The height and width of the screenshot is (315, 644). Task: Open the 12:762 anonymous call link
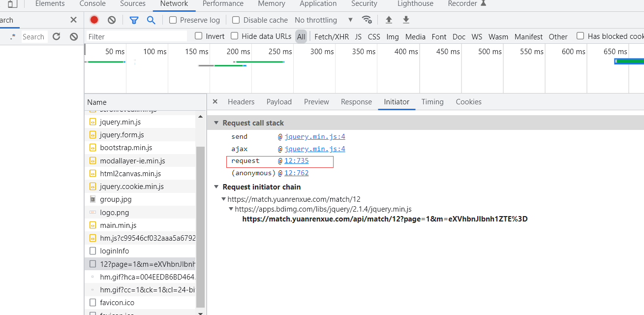(297, 173)
